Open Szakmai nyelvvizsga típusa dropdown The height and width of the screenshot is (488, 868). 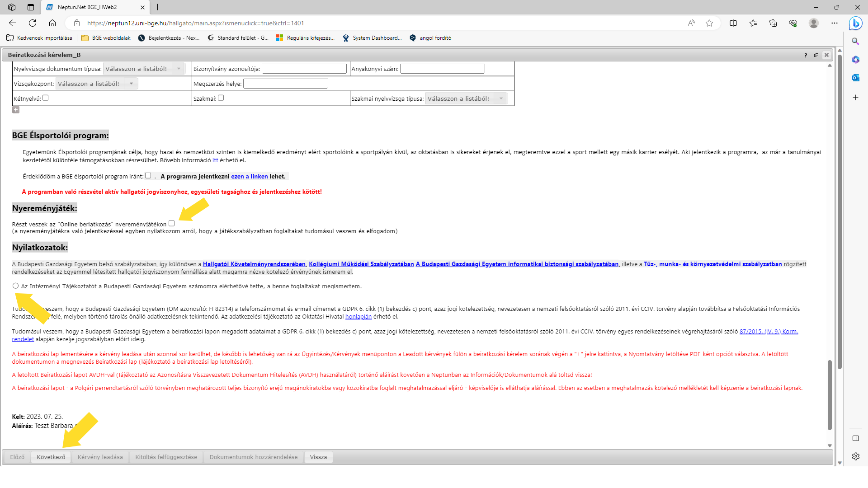pos(467,99)
